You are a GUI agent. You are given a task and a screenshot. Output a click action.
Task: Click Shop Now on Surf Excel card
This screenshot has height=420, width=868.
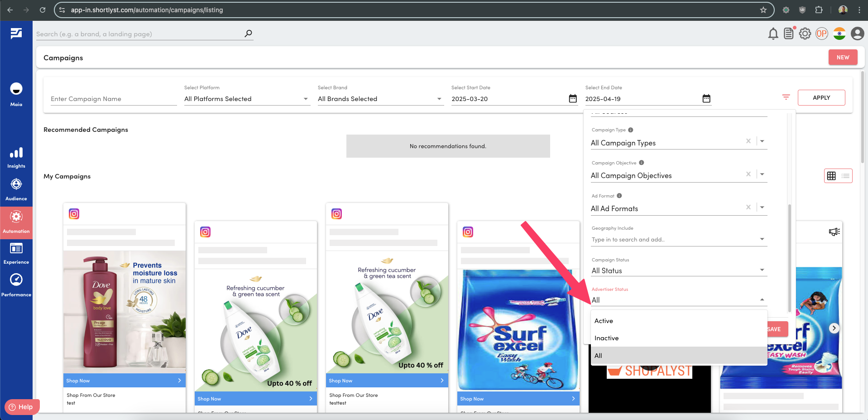[x=518, y=399]
